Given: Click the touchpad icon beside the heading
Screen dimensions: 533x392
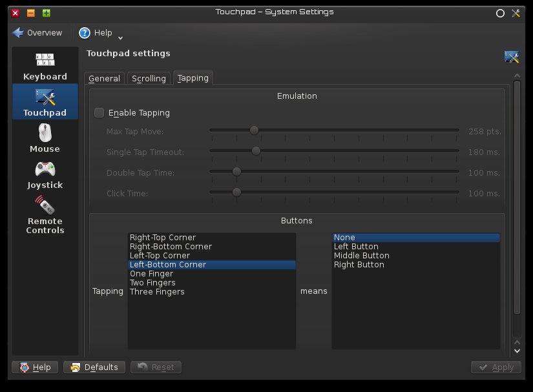Looking at the screenshot, I should [x=512, y=57].
